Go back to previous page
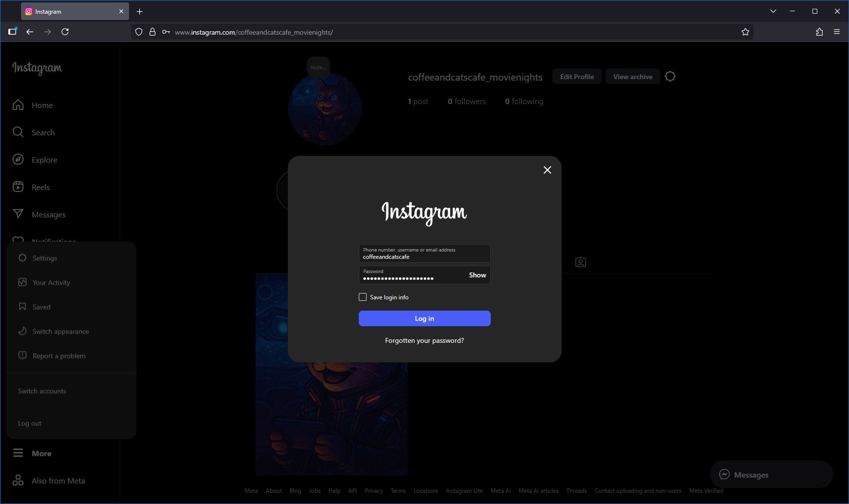 [x=30, y=32]
